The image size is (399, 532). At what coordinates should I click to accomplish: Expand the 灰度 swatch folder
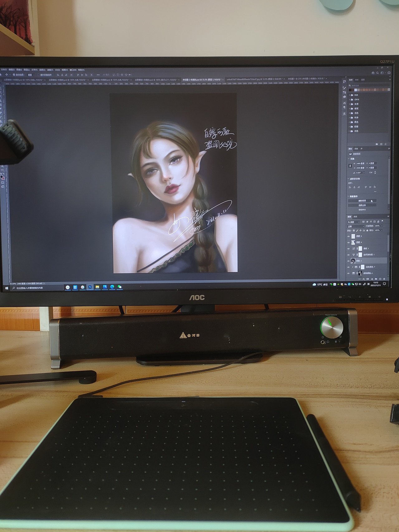(349, 104)
